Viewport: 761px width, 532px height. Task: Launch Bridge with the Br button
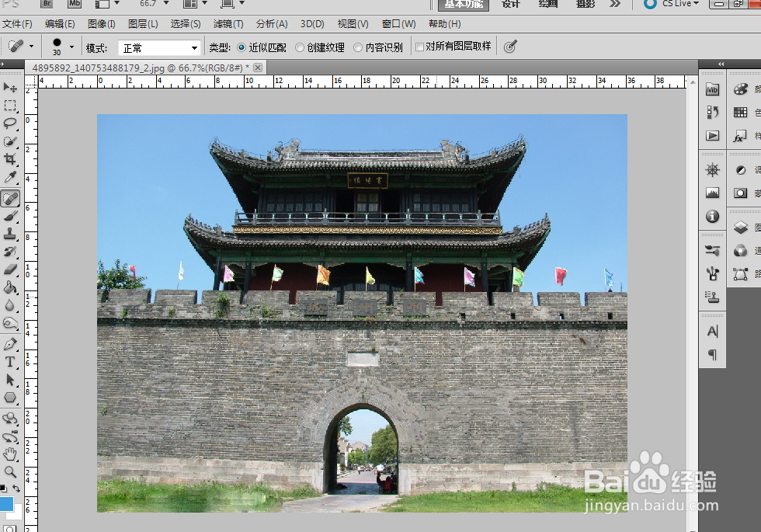click(x=46, y=3)
